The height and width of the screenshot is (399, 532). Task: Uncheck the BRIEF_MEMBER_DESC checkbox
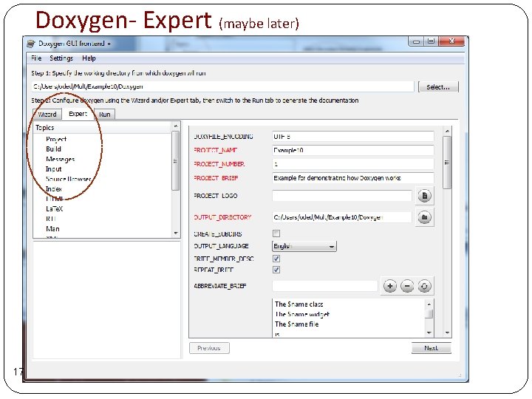point(276,259)
